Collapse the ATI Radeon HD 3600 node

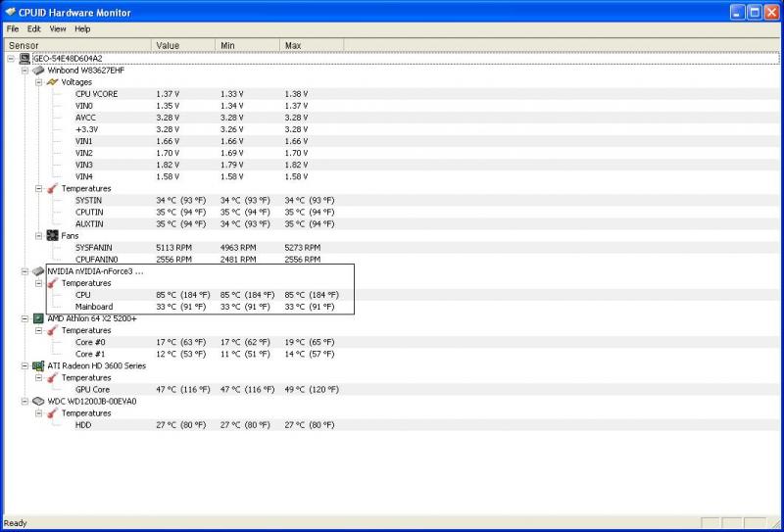(25, 366)
